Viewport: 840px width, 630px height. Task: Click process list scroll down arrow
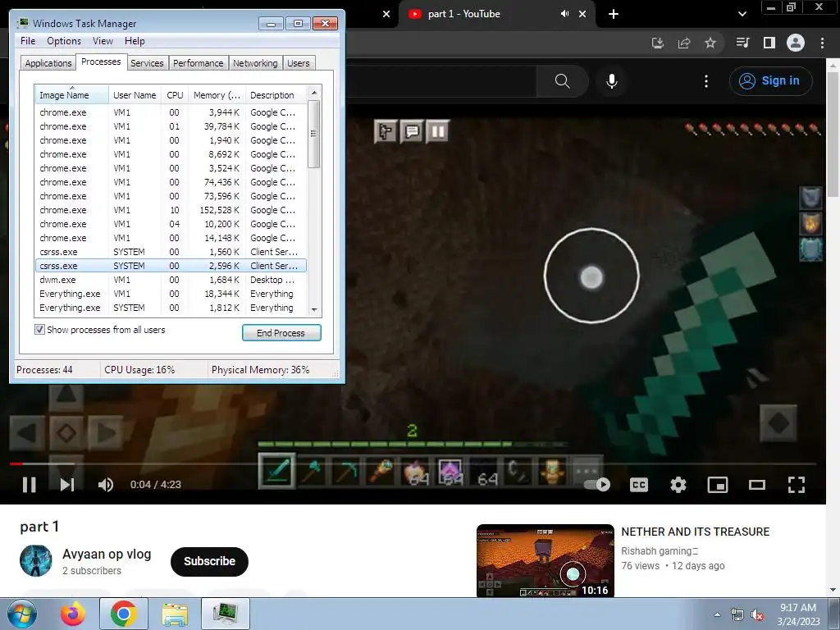[x=314, y=309]
